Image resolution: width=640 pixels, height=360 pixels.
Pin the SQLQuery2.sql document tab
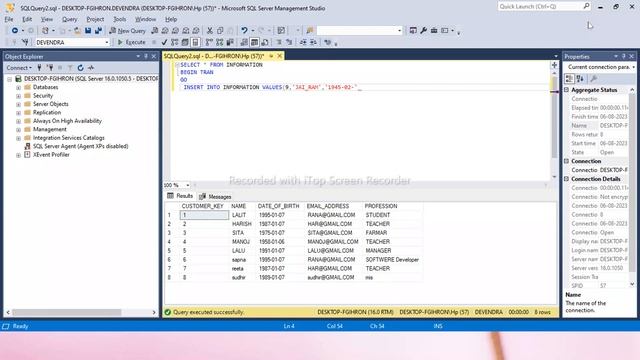271,56
